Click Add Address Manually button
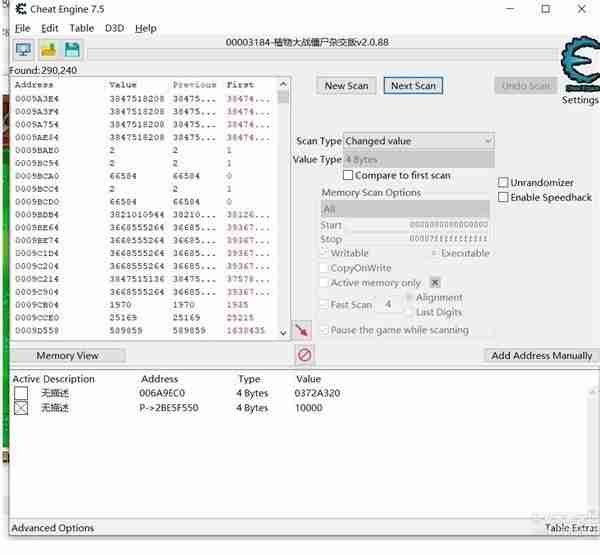Screen dimensions: 600x555 541,356
